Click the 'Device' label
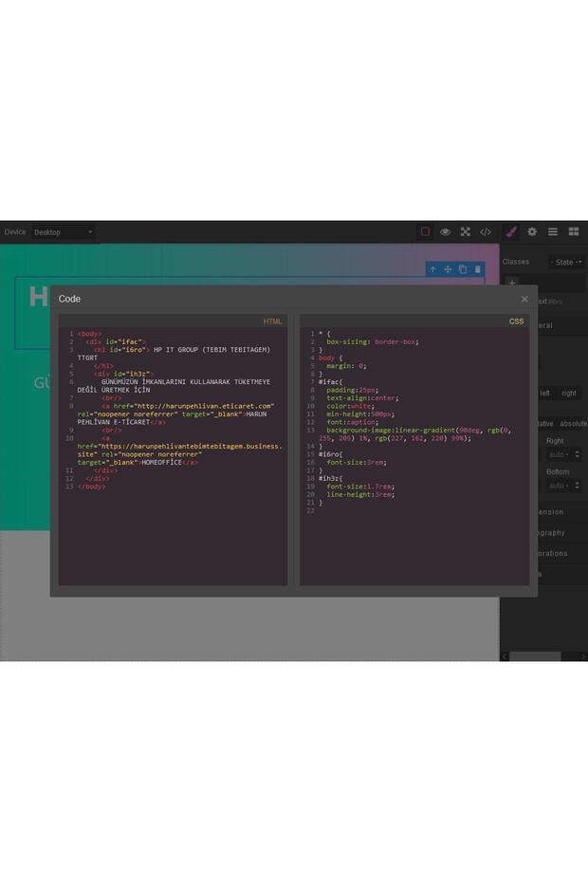The image size is (588, 882). click(x=14, y=231)
